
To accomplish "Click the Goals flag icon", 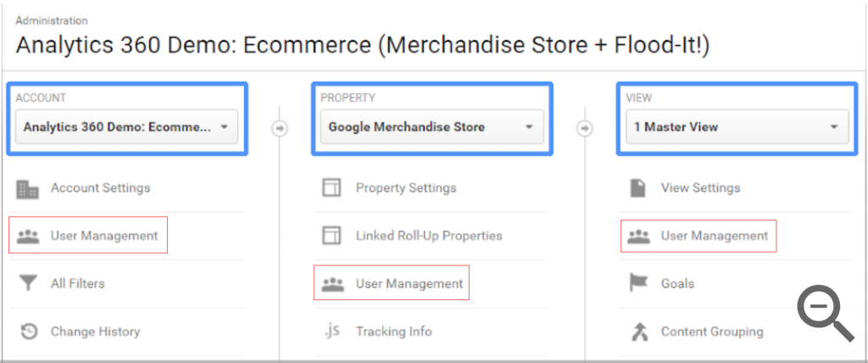I will coord(638,283).
